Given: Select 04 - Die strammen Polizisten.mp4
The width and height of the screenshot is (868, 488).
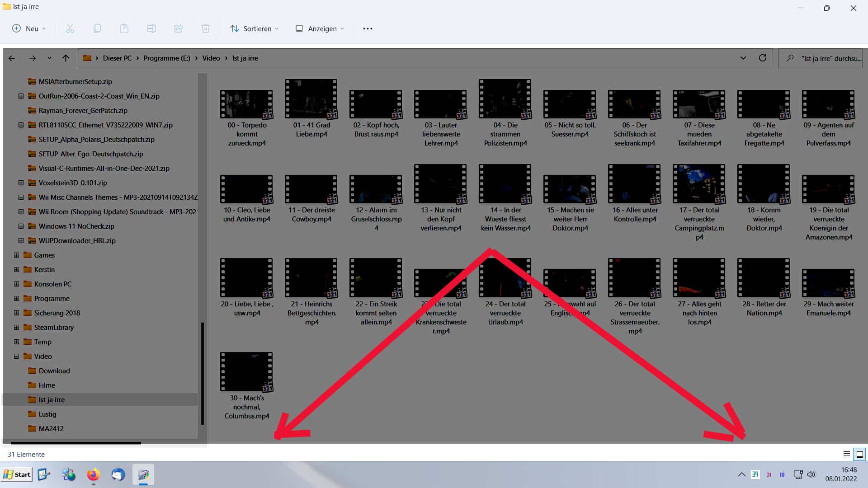Looking at the screenshot, I should click(505, 113).
